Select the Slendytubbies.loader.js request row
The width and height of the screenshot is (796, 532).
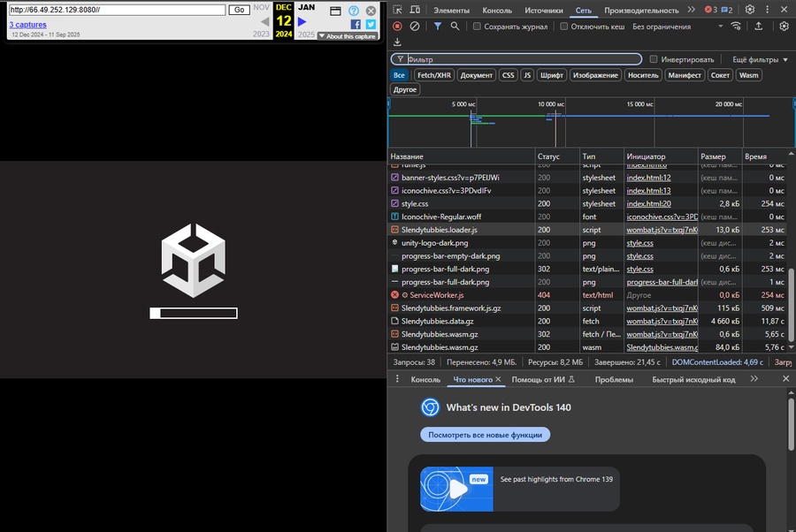[x=588, y=230]
